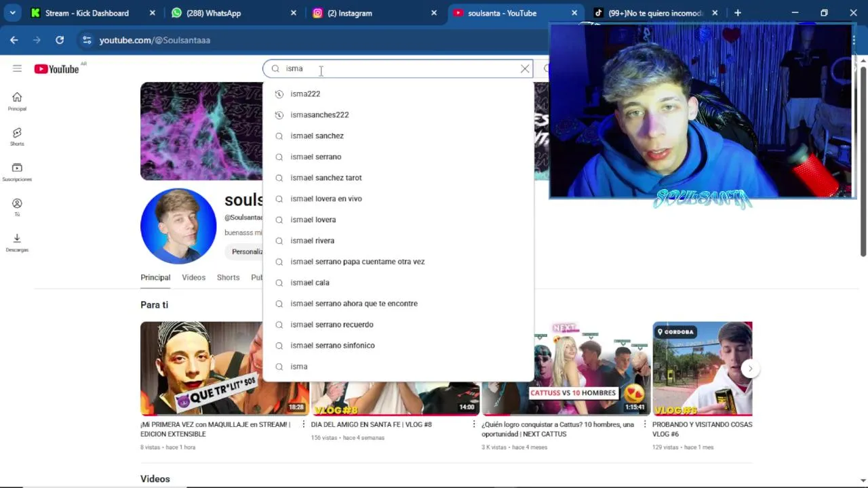Clear the search box with X icon
This screenshot has height=488, width=868.
click(x=525, y=68)
